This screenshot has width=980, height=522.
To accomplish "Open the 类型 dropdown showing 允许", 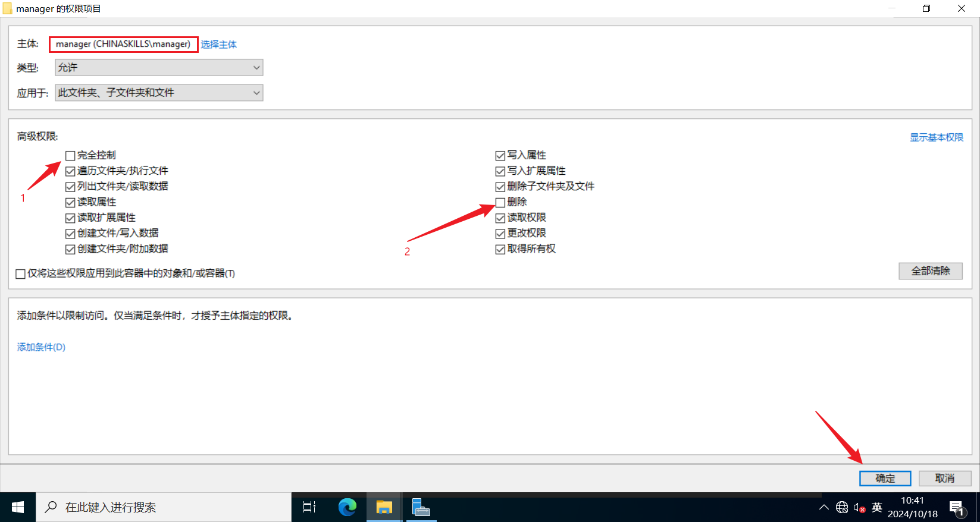I will [x=159, y=68].
